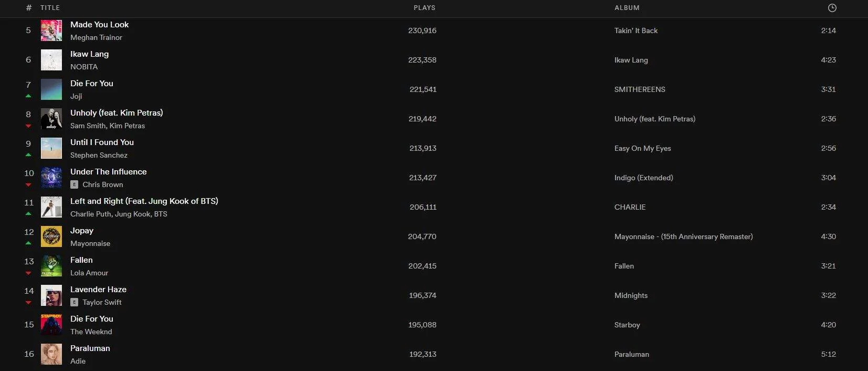The image size is (868, 371).
Task: Sort by the ALBUM column header
Action: 627,8
